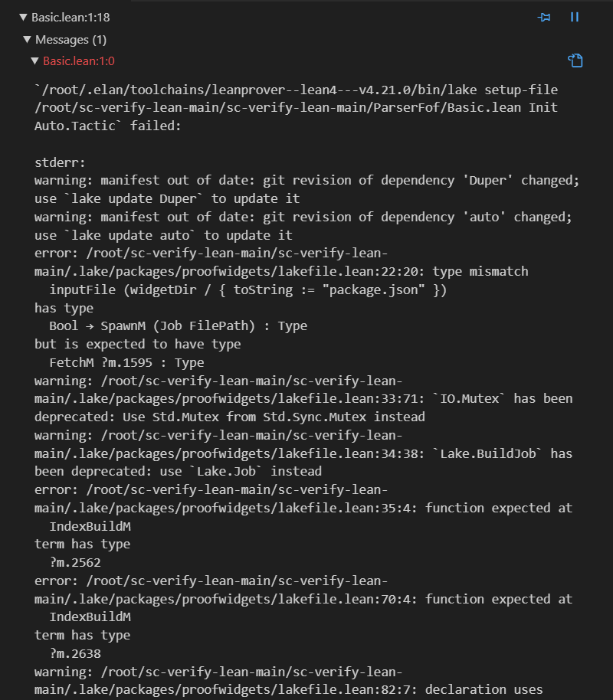613x700 pixels.
Task: Pause Infoview updating
Action: point(575,17)
